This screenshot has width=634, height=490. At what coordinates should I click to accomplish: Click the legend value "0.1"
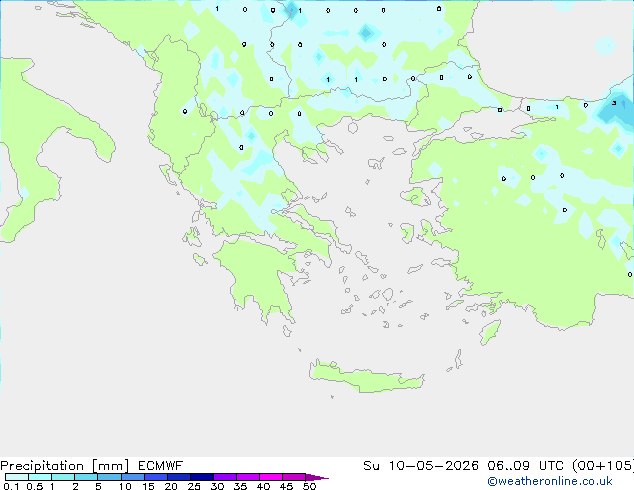[11, 486]
